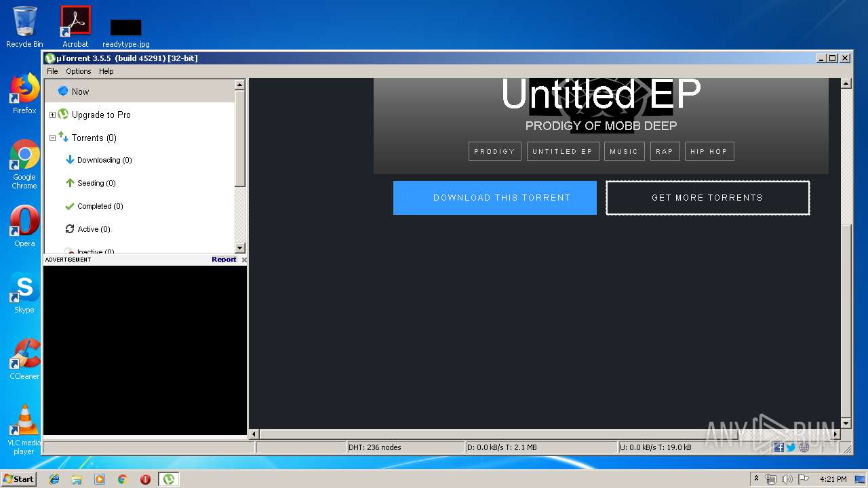Click Twitter icon in status bar
This screenshot has height=488, width=868.
(x=791, y=447)
